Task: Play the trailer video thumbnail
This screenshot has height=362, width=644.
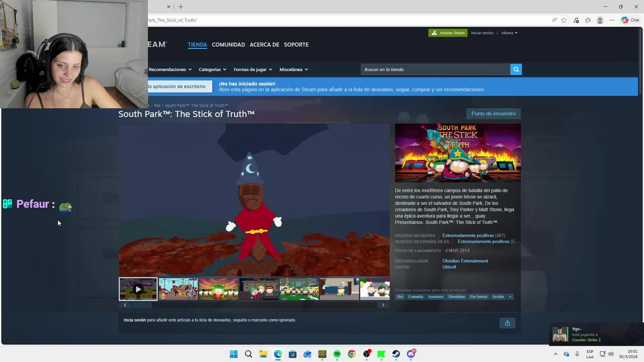Action: [138, 289]
